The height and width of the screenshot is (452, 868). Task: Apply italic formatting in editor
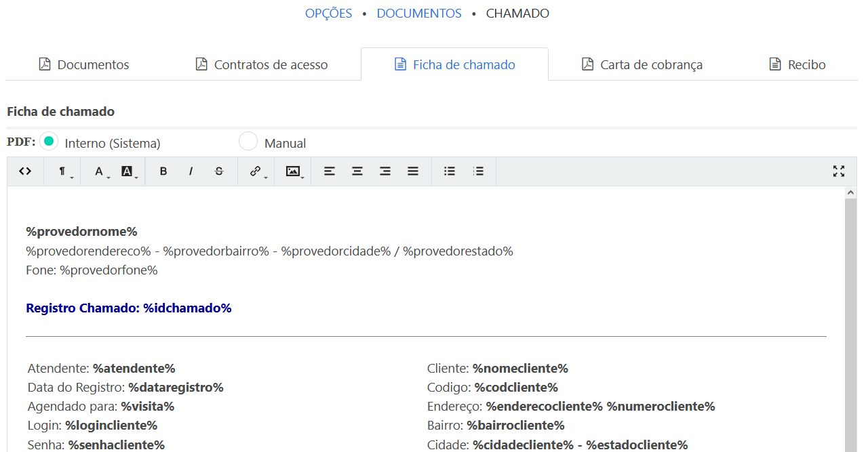tap(191, 171)
